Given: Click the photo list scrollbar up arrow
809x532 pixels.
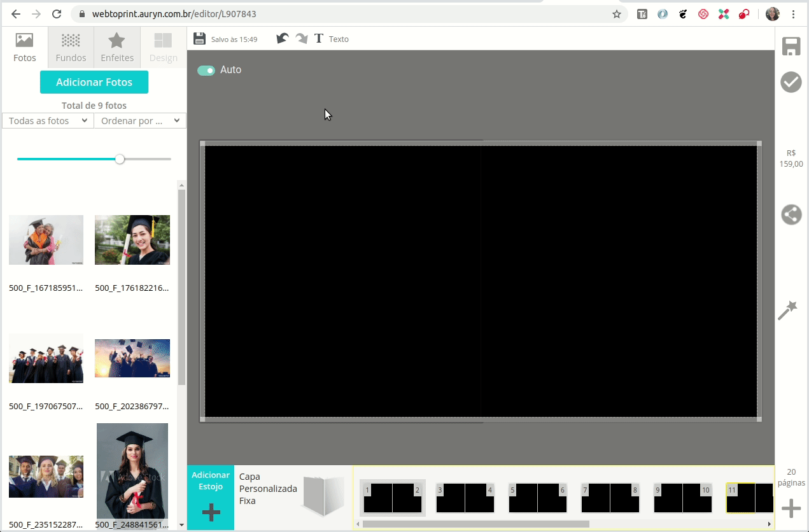Looking at the screenshot, I should [181, 185].
